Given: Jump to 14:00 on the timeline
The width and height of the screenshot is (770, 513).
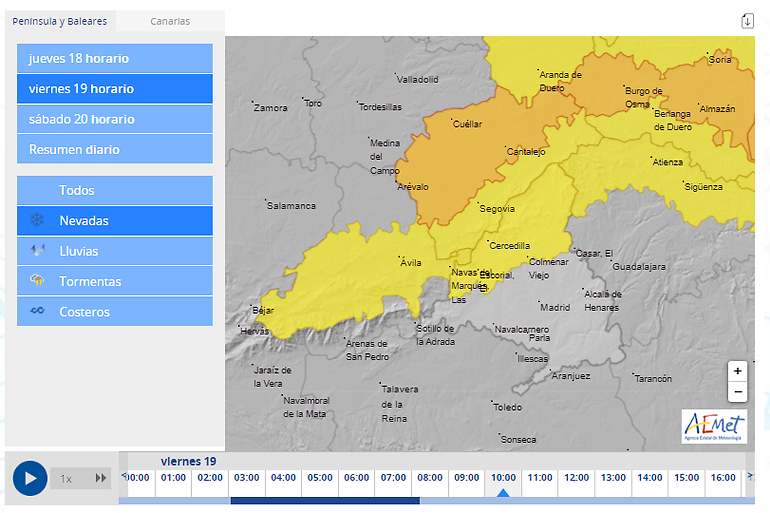Looking at the screenshot, I should point(650,478).
